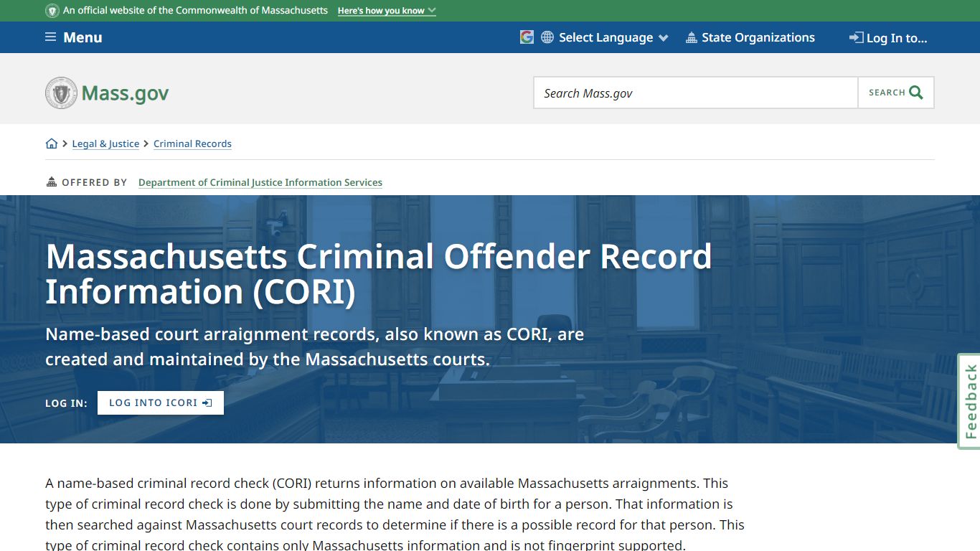Open the Criminal Records breadcrumb link
This screenshot has height=551, width=980.
tap(192, 143)
